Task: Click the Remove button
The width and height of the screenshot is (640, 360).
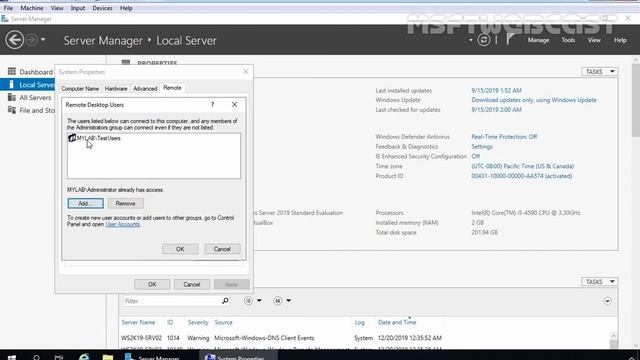Action: point(125,203)
